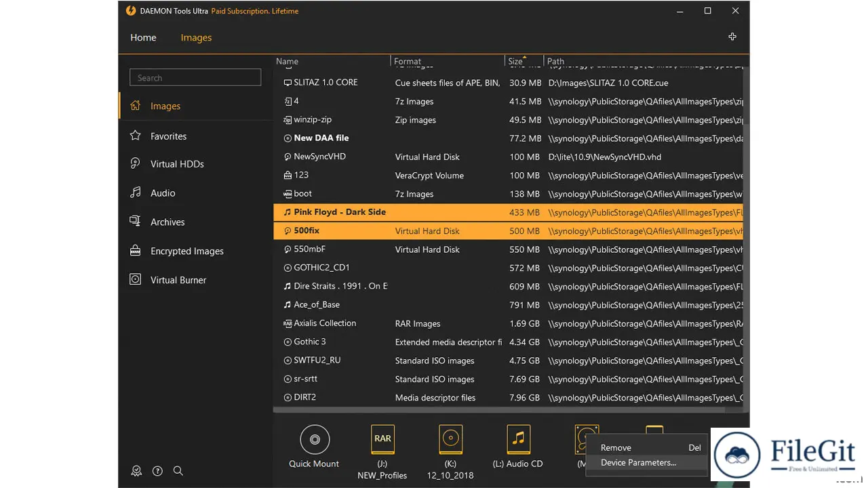Select the Dire Straits . 1991 row
Image resolution: width=868 pixels, height=488 pixels.
coord(508,287)
